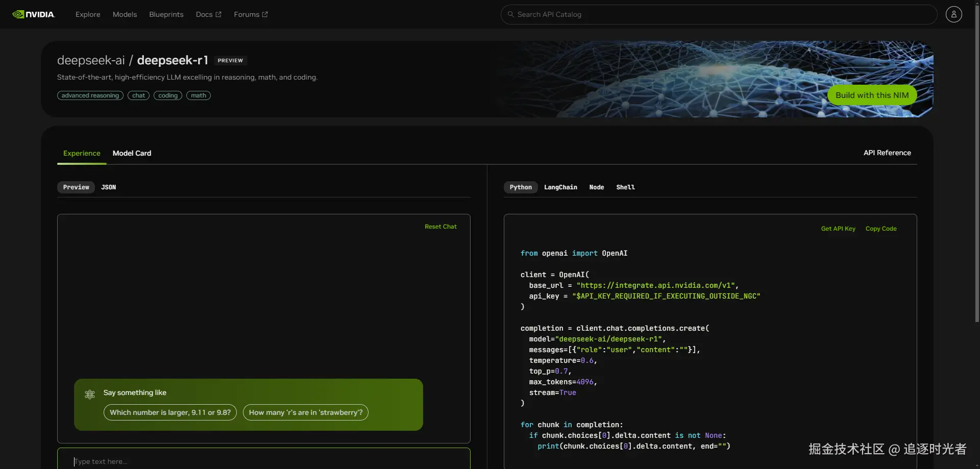
Task: Click the Docs external link icon
Action: pos(218,14)
